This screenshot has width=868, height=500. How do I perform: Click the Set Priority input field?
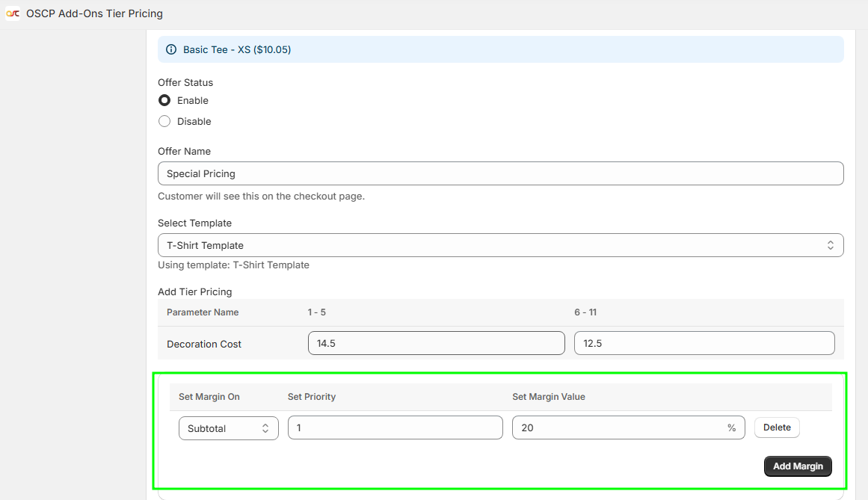click(x=395, y=428)
